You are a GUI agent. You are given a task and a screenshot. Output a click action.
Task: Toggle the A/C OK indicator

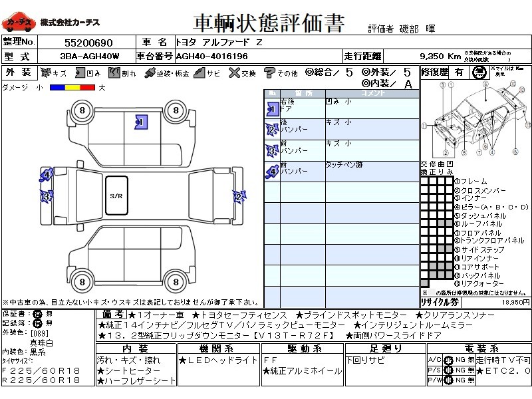pyautogui.click(x=449, y=360)
